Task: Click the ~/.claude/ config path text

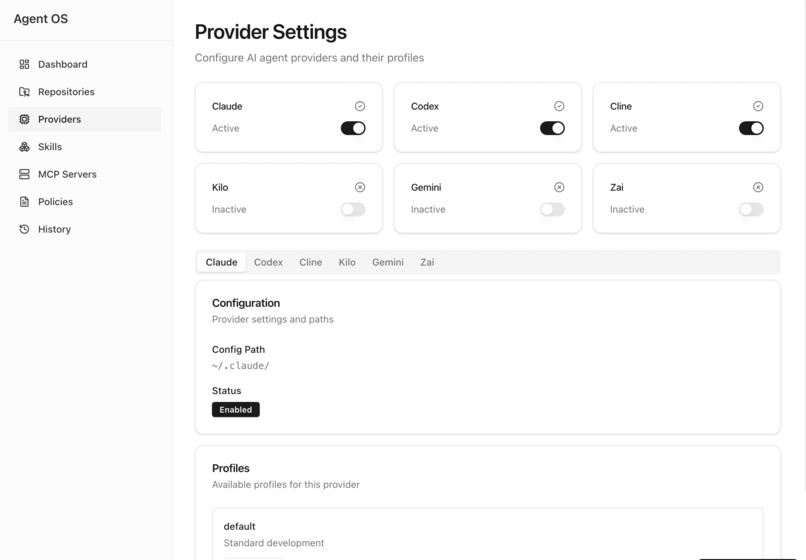Action: click(241, 366)
